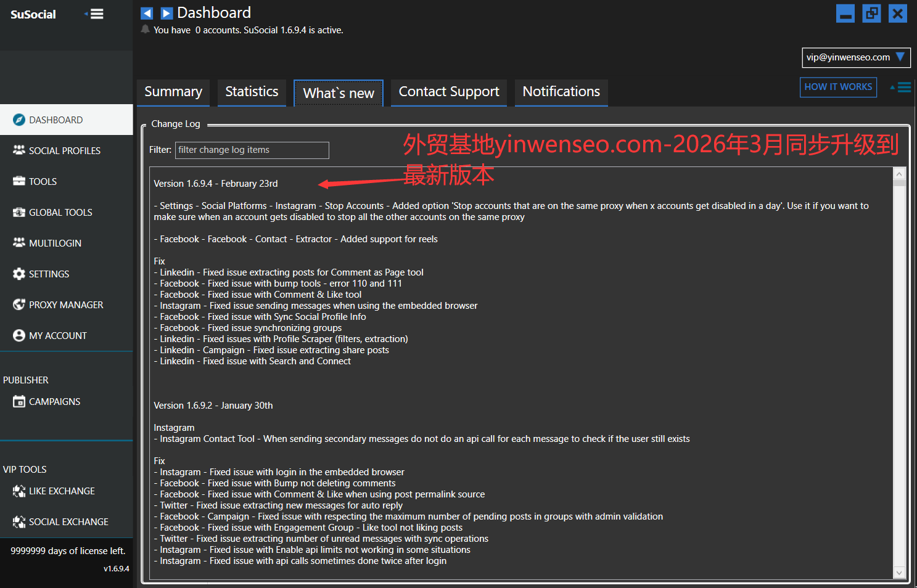Navigate back using the left arrow button

tap(147, 13)
